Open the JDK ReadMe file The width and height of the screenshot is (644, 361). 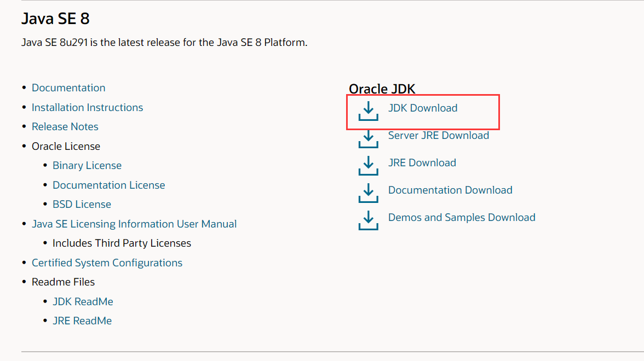(x=83, y=301)
